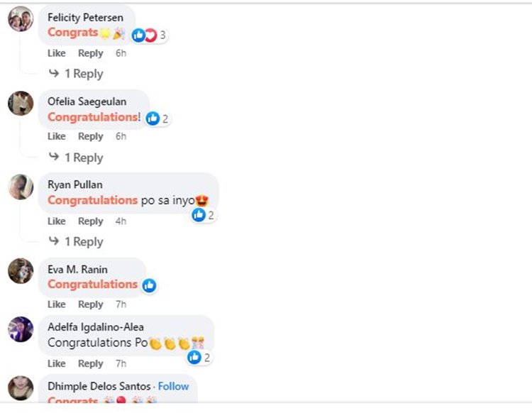
Task: Click like reaction on Eva M. Ranin's comment
Action: [149, 285]
